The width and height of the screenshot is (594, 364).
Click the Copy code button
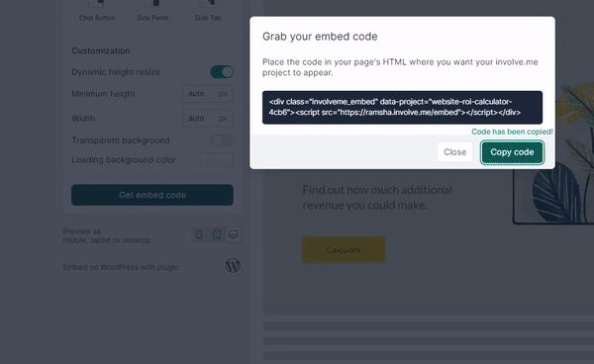pyautogui.click(x=512, y=152)
